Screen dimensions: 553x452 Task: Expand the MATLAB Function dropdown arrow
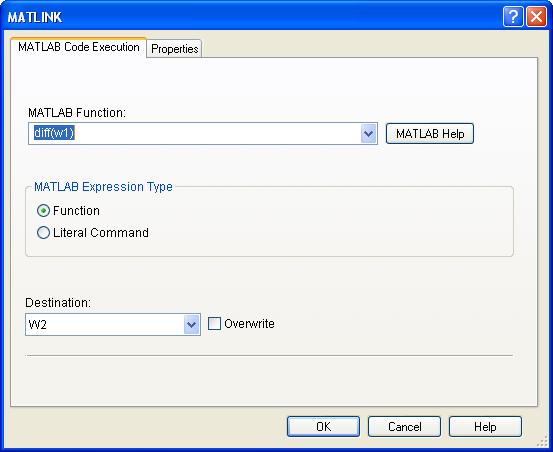coord(369,134)
